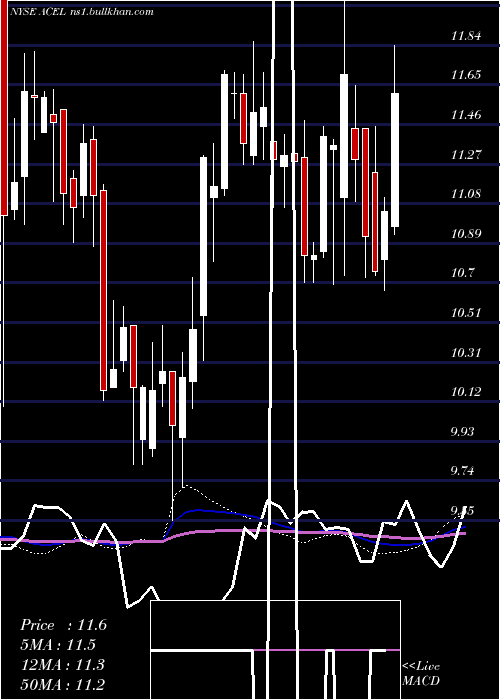Click the 5MA : 11.5 readout

click(58, 645)
